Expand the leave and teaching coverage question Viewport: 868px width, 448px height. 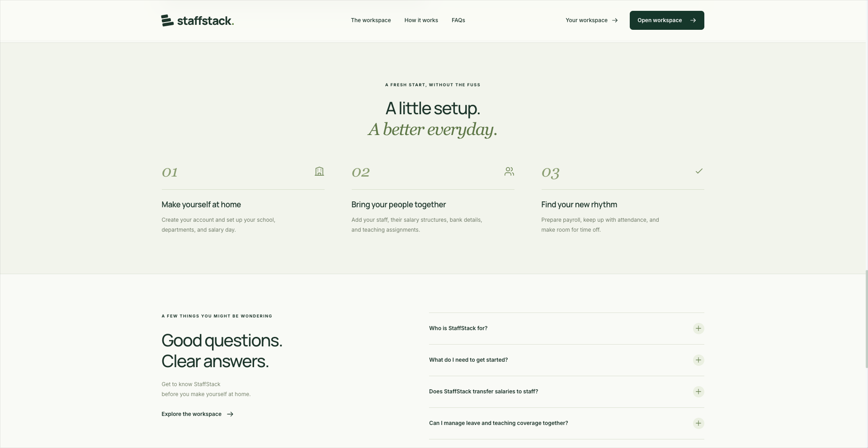pyautogui.click(x=566, y=423)
